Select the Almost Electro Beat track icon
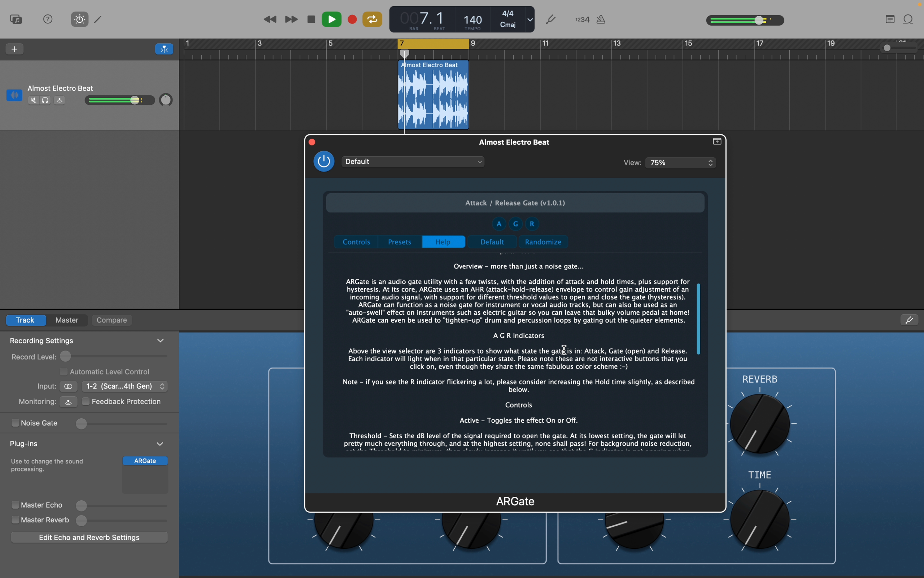Viewport: 924px width, 578px height. pyautogui.click(x=14, y=95)
